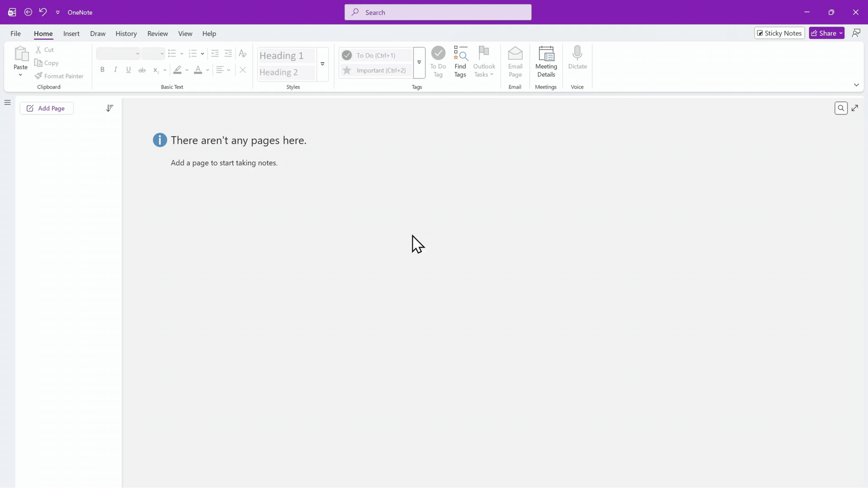Toggle italic formatting

(x=116, y=70)
